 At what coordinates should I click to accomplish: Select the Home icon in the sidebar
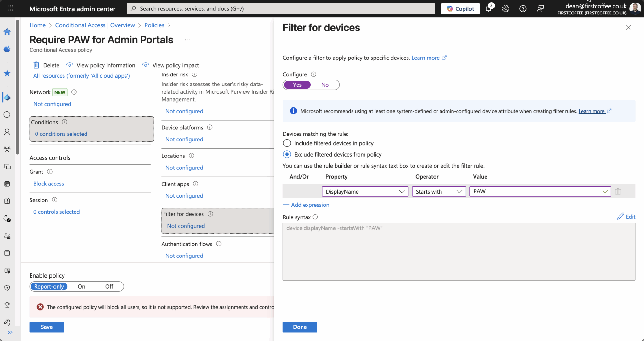point(7,32)
